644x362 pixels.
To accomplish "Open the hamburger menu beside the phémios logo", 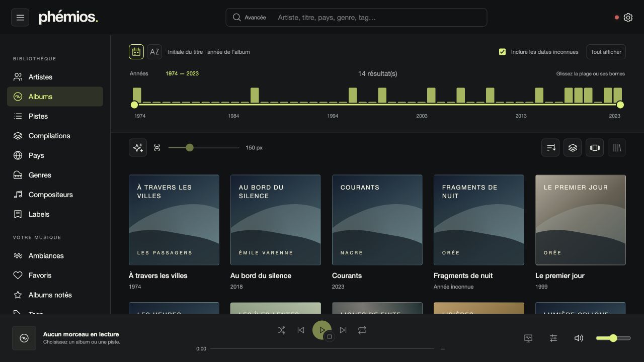I will click(x=20, y=18).
